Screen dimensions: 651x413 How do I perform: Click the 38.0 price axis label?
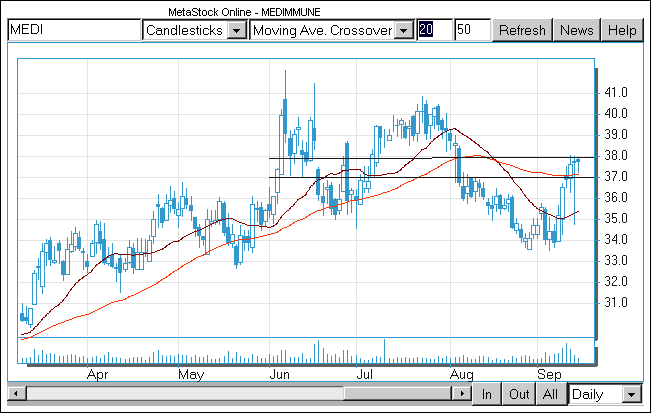click(x=616, y=156)
